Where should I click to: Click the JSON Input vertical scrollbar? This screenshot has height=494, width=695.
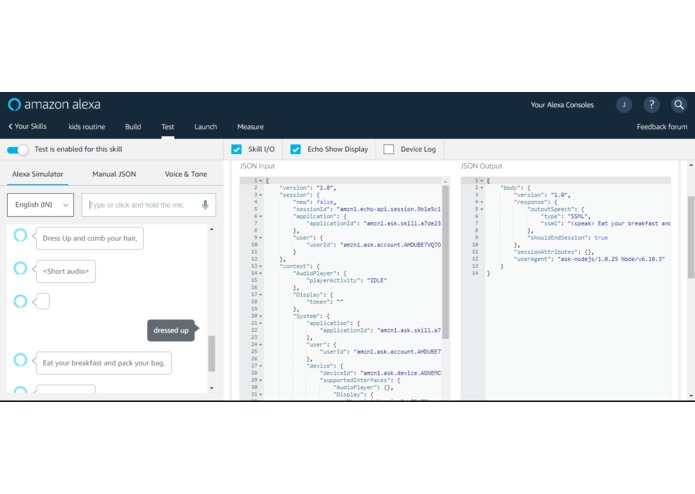[x=445, y=262]
